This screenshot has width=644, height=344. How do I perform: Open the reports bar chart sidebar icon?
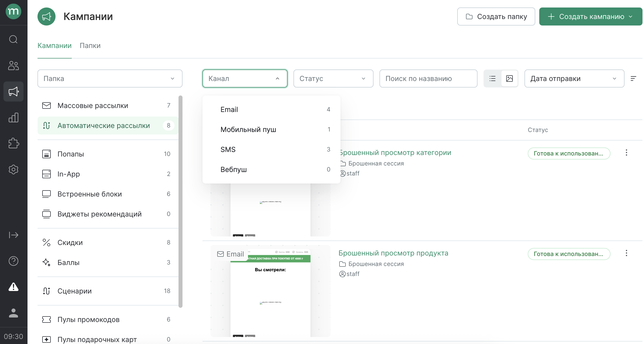coord(13,117)
